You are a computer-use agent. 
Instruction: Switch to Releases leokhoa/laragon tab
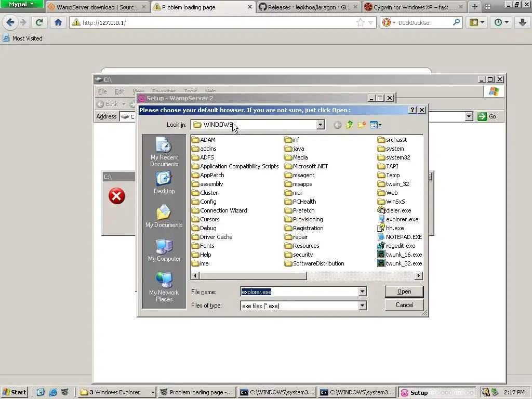click(309, 7)
